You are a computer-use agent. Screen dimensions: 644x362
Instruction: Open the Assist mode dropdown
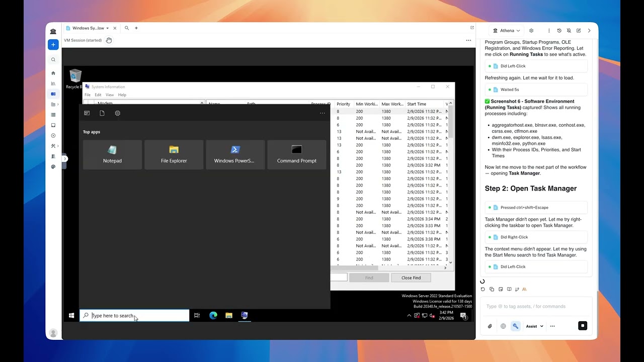pos(535,326)
